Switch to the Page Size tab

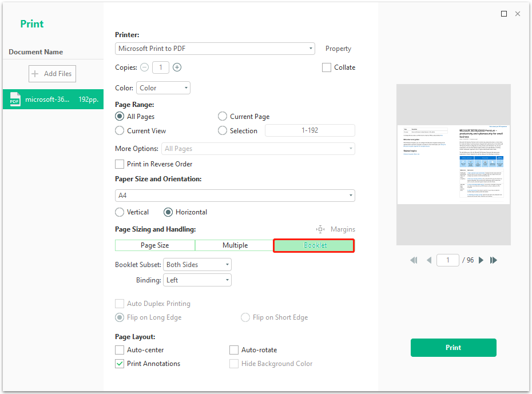coord(155,245)
